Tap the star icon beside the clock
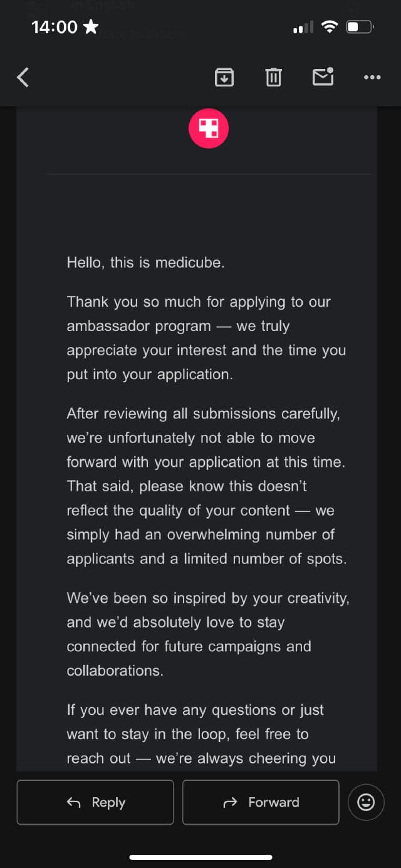Image resolution: width=401 pixels, height=868 pixels. [x=91, y=26]
